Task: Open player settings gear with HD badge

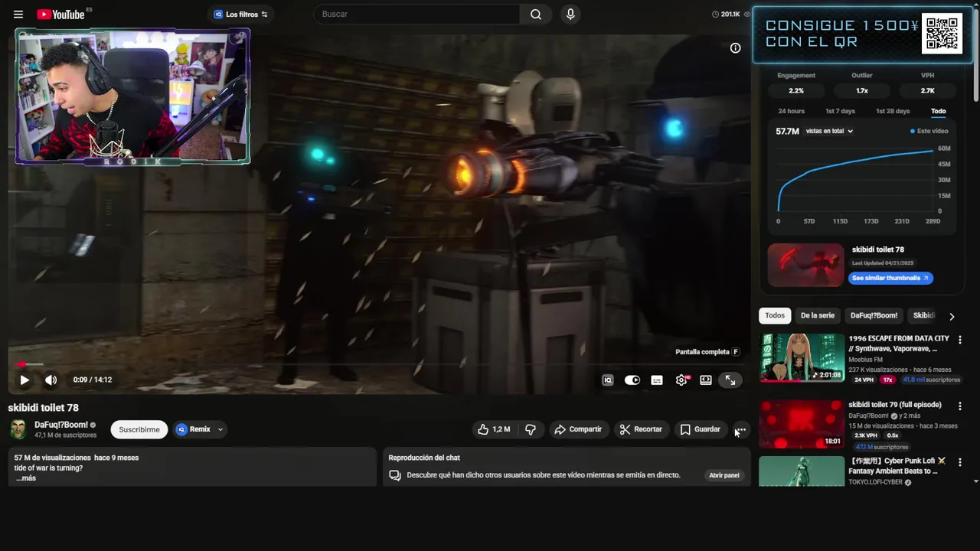Action: point(681,380)
